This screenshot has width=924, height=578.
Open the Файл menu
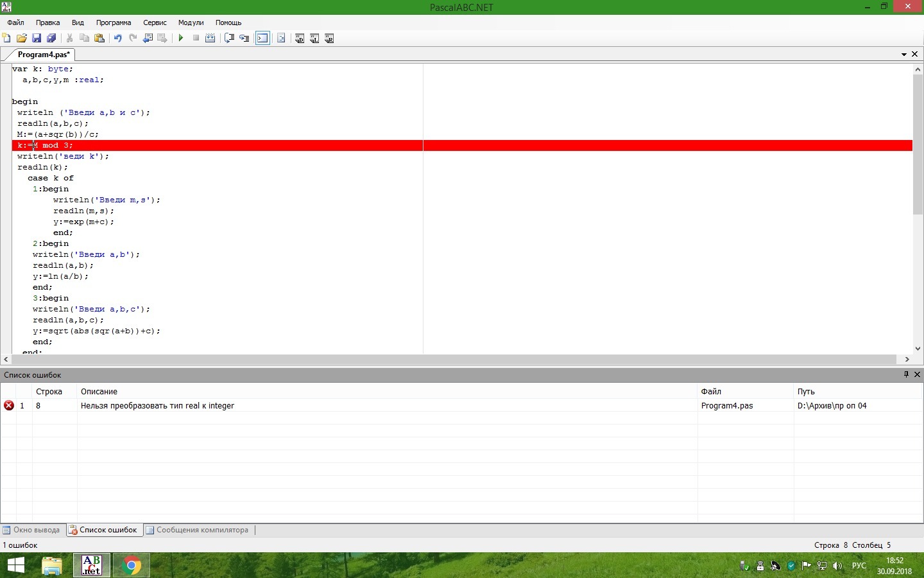point(15,22)
